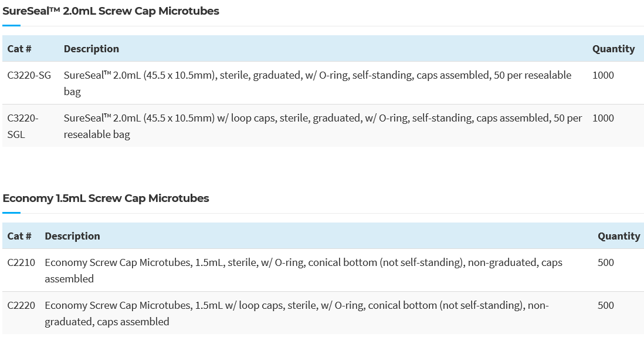Click the Economy 1.5mL Screw Cap Microtubes heading
644x337 pixels.
[x=106, y=198]
